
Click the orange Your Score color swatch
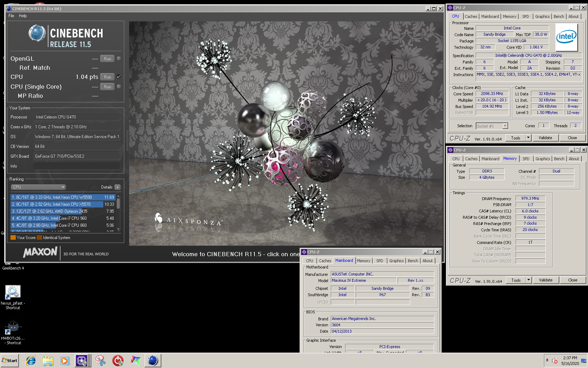click(13, 237)
